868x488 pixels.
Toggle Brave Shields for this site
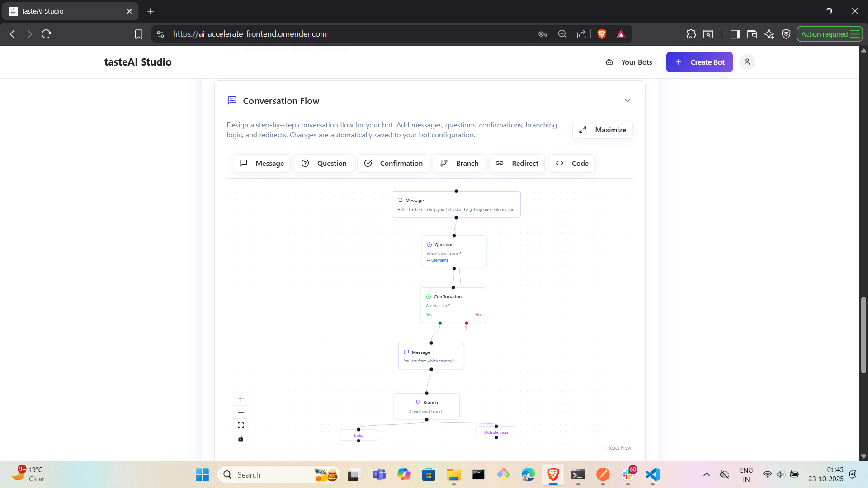[x=602, y=34]
